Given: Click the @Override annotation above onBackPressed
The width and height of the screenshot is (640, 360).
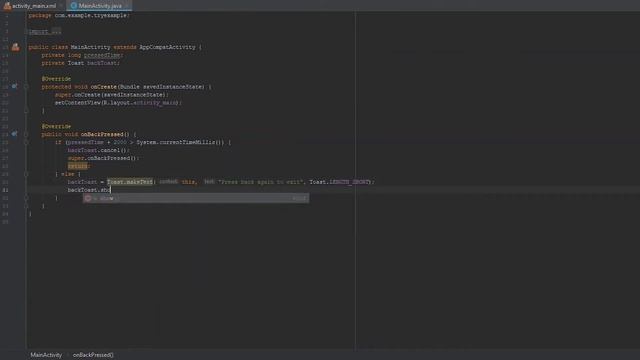Looking at the screenshot, I should (x=56, y=127).
